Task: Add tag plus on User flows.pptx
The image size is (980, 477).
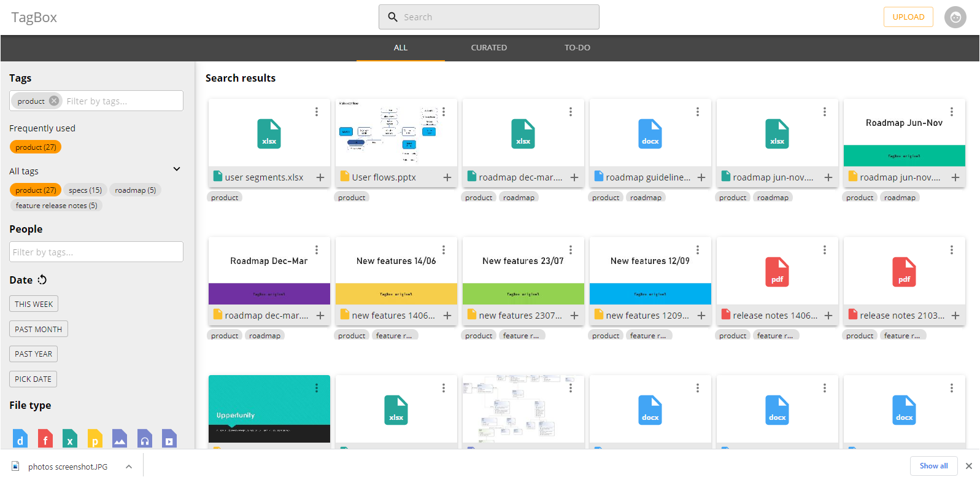Action: coord(447,177)
